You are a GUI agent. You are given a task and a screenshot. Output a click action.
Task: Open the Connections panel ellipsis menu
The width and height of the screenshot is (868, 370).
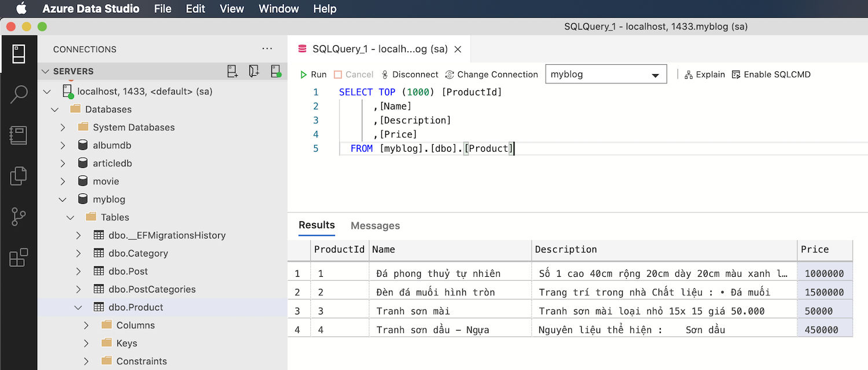tap(267, 49)
